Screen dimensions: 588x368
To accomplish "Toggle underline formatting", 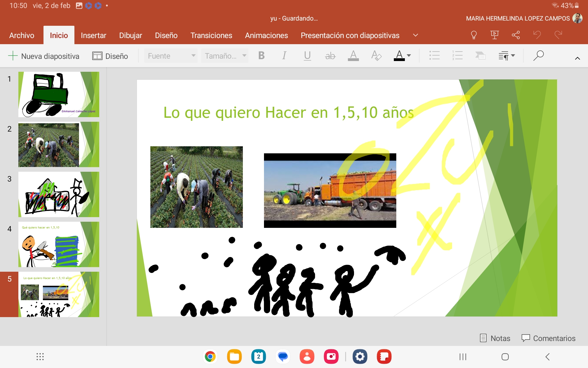I will pyautogui.click(x=307, y=56).
